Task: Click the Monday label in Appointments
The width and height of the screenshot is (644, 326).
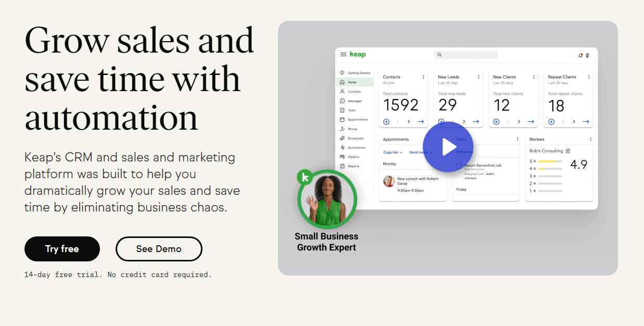Action: pyautogui.click(x=389, y=164)
